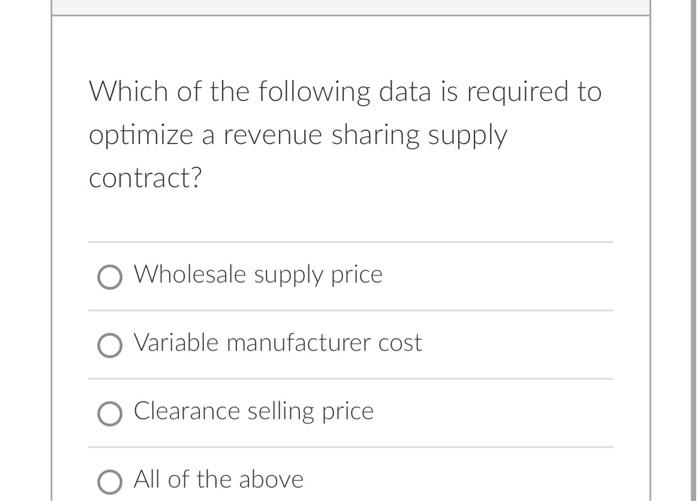Image resolution: width=700 pixels, height=501 pixels.
Task: Select the All of the above radio button
Action: pyautogui.click(x=109, y=482)
